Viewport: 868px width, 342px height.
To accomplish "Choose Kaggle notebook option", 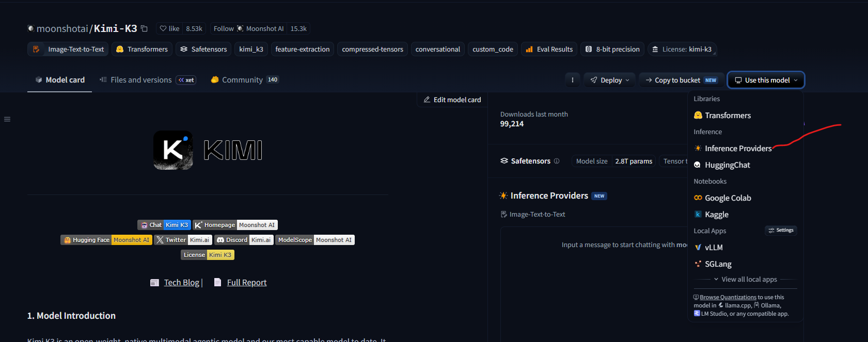I will [745, 215].
